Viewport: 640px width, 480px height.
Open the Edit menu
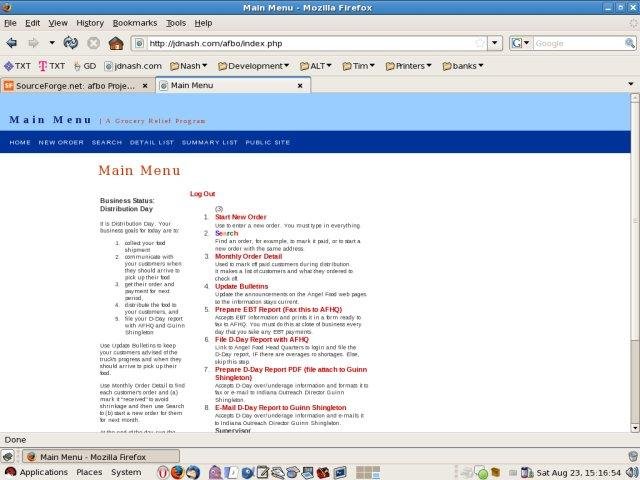pos(32,23)
